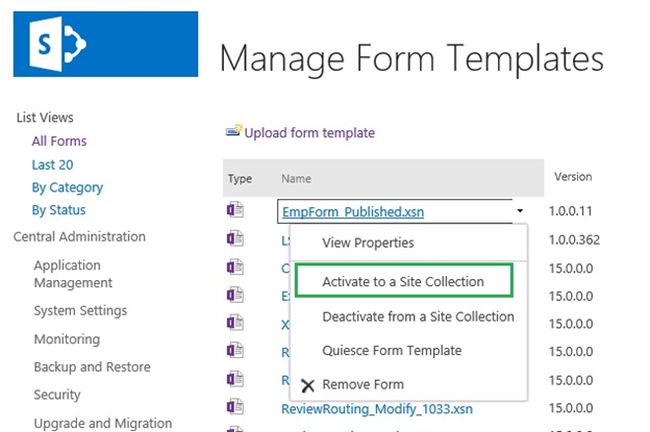Choose Quiesce Form Template option

tap(392, 351)
